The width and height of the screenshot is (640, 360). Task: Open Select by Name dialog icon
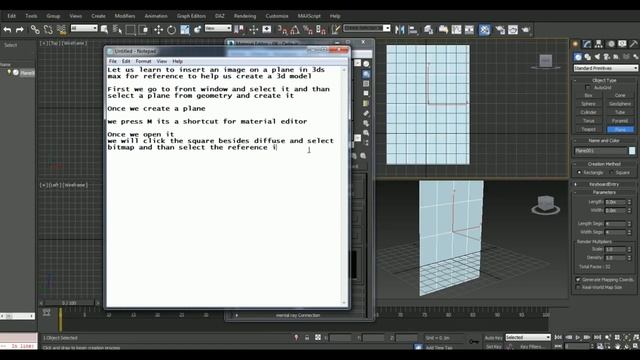[x=118, y=30]
